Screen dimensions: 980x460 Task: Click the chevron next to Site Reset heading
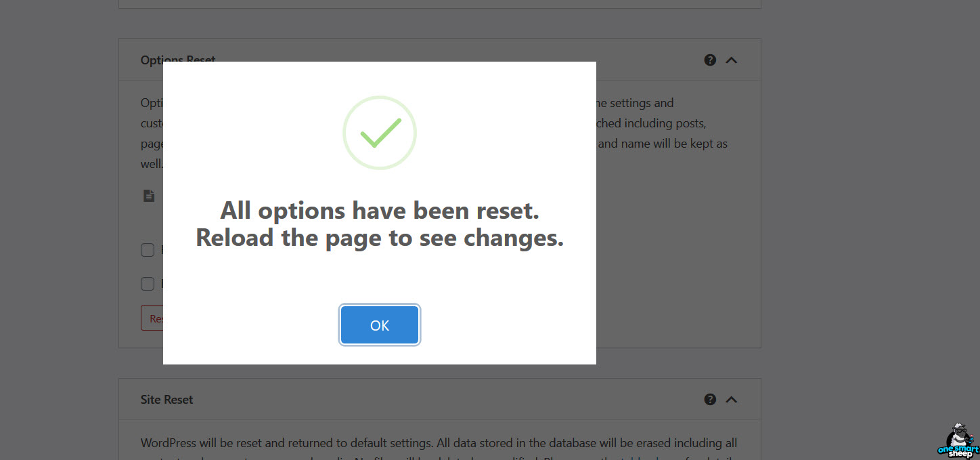(x=731, y=399)
